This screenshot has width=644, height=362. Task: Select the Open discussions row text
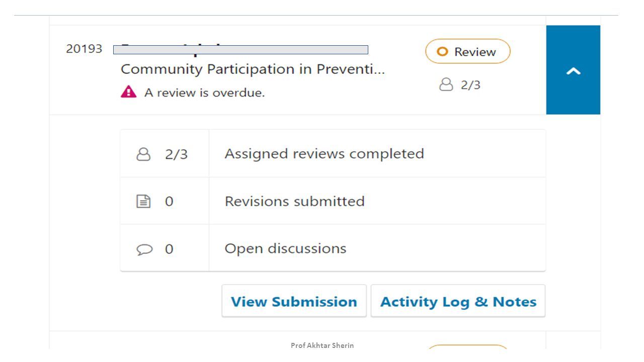[x=285, y=248]
